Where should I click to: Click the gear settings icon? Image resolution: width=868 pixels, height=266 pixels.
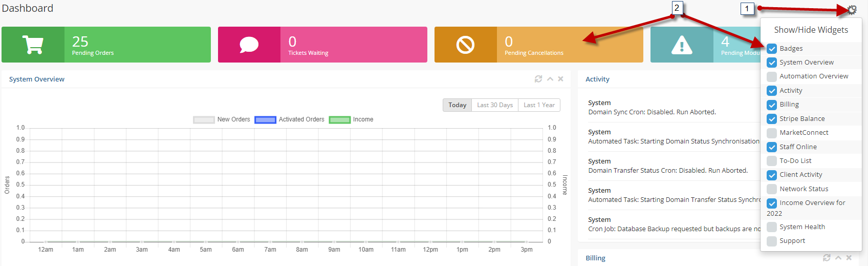[852, 10]
